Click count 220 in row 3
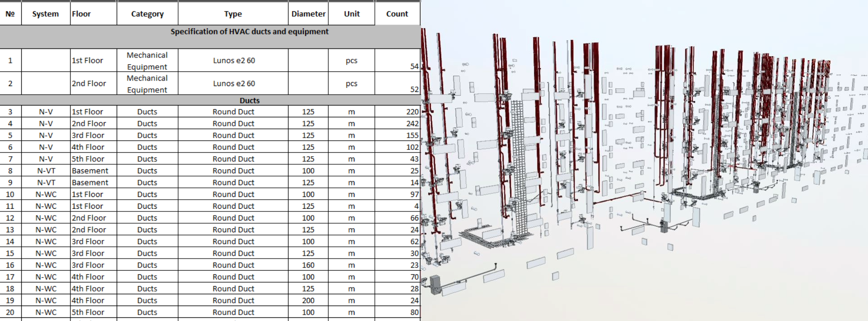868x321 pixels. (397, 111)
